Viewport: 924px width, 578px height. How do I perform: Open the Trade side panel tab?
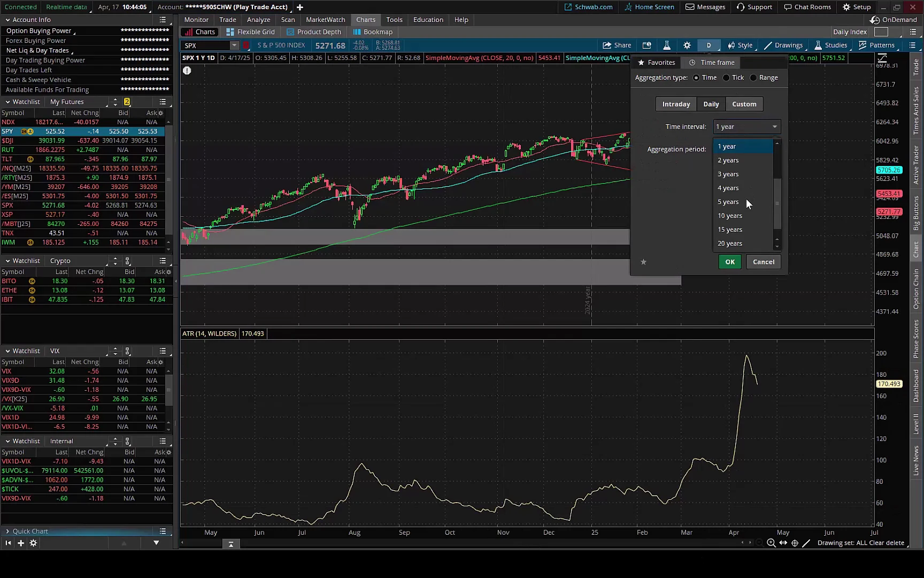(x=917, y=67)
